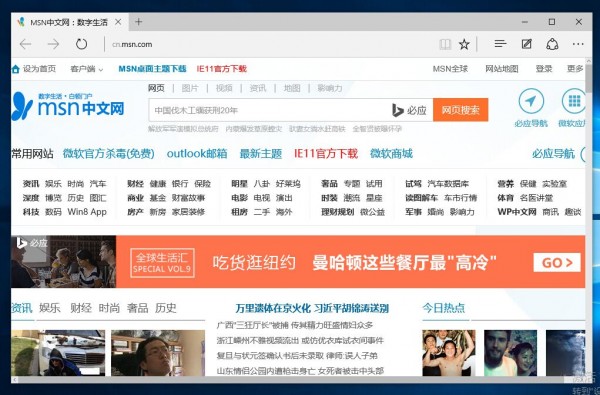600x395 pixels.
Task: Open 微软应用 grid circle icon
Action: click(574, 101)
